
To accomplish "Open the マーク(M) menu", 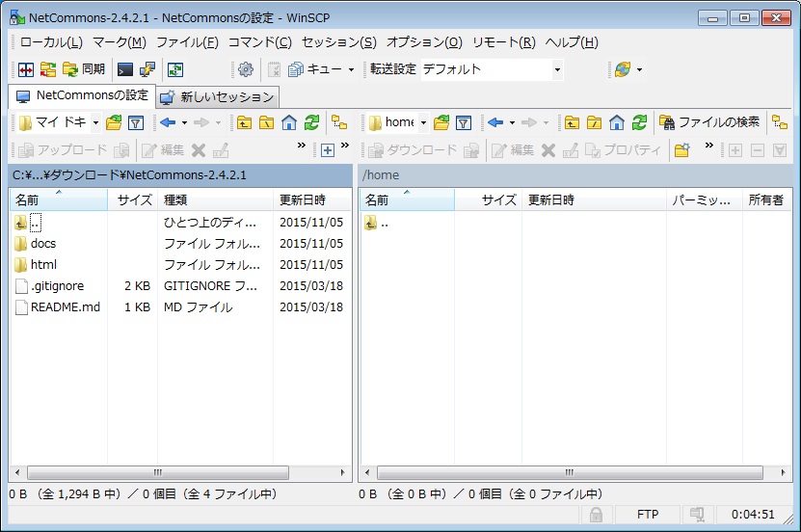I will tap(120, 42).
